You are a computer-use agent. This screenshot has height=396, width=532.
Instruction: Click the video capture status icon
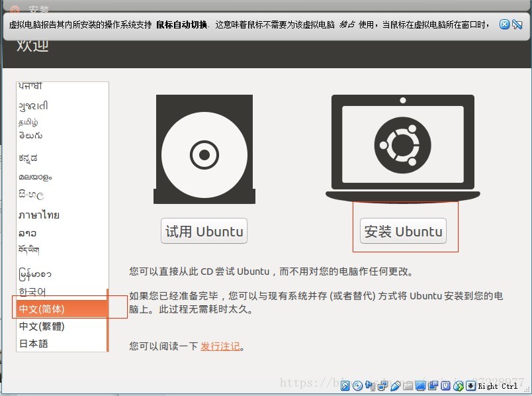[433, 385]
